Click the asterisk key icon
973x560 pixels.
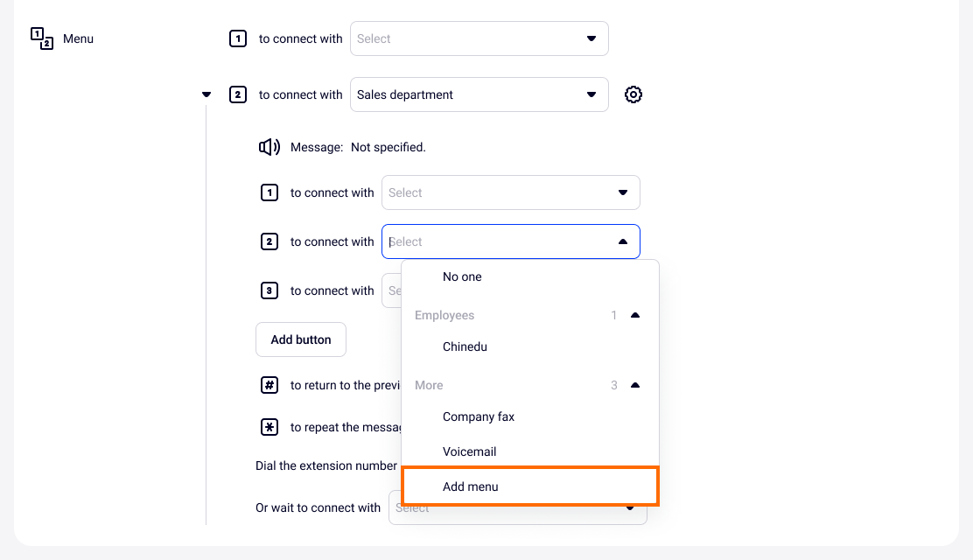(x=269, y=427)
